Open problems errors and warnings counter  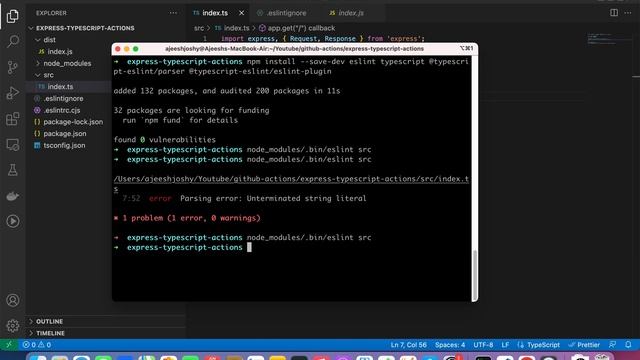[37, 345]
